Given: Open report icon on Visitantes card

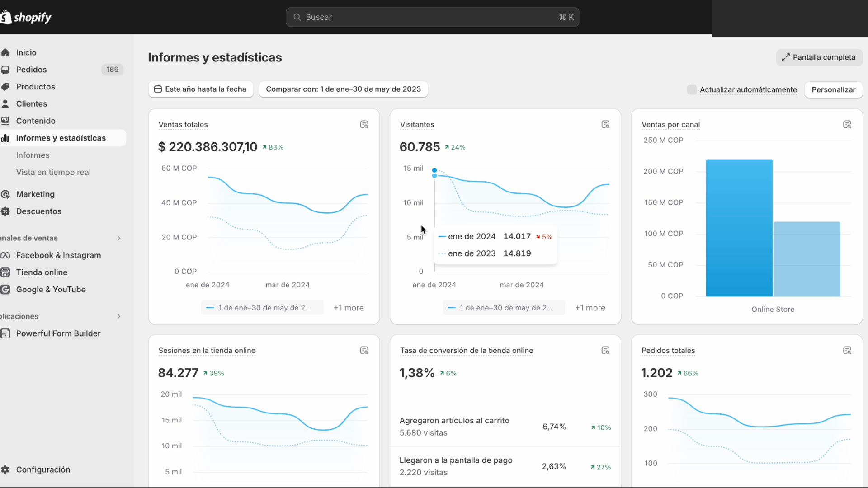Looking at the screenshot, I should pyautogui.click(x=605, y=125).
